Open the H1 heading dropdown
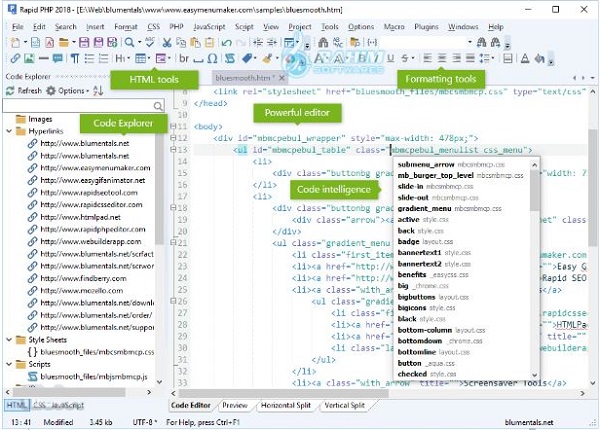Screen dimensions: 600x430 129,59
